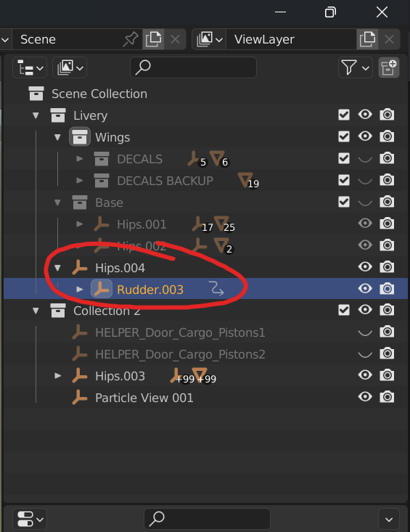Image resolution: width=410 pixels, height=532 pixels.
Task: Click the outliner search field
Action: click(193, 67)
